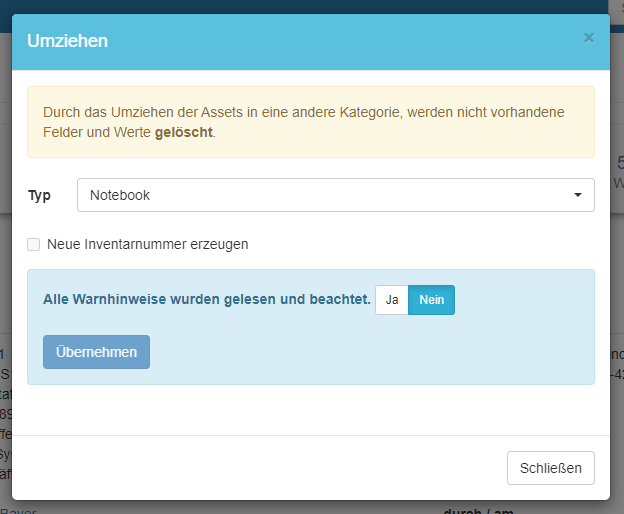Click the Bayer link behind the dialog
The width and height of the screenshot is (624, 514).
pos(16,510)
